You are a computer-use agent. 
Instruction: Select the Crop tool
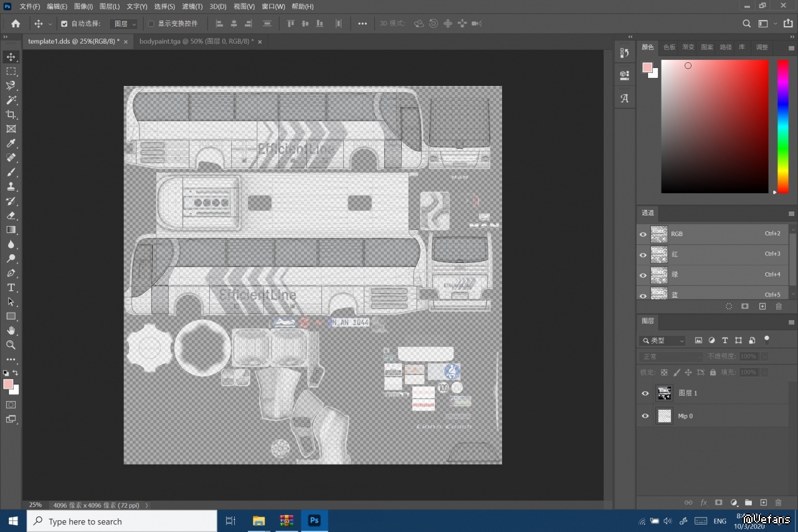point(11,115)
